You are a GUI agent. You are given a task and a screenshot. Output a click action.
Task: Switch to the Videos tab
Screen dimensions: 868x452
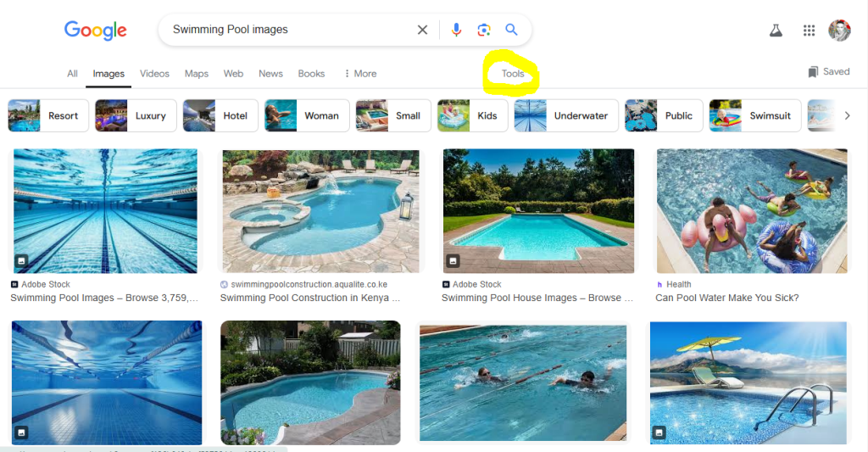[x=154, y=74]
